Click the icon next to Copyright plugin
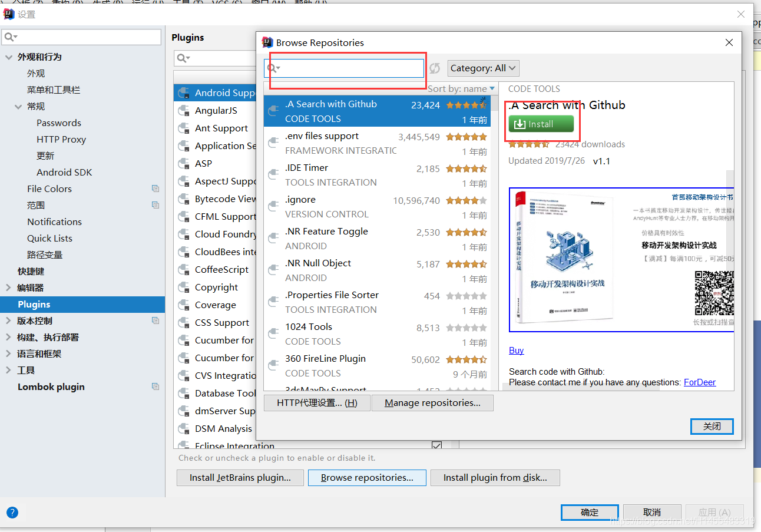The width and height of the screenshot is (761, 532). (x=184, y=288)
